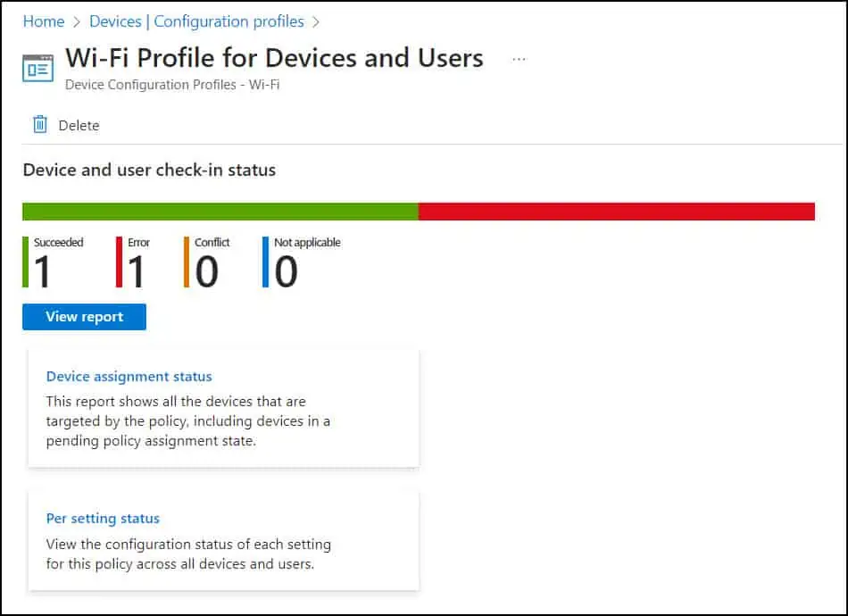Screen dimensions: 848x616
Task: Click the Wi-Fi Profile for Devices and Users title
Action: [274, 57]
